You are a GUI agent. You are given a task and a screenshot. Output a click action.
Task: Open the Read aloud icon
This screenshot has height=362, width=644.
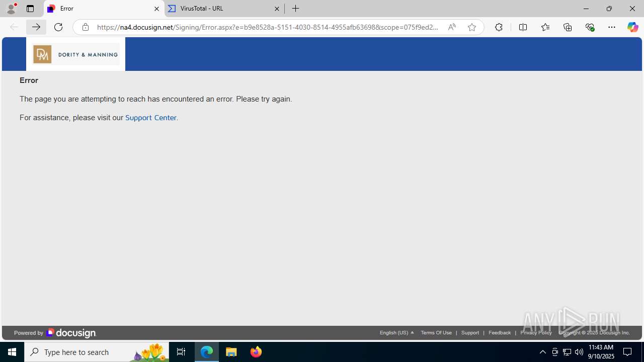[x=452, y=27]
